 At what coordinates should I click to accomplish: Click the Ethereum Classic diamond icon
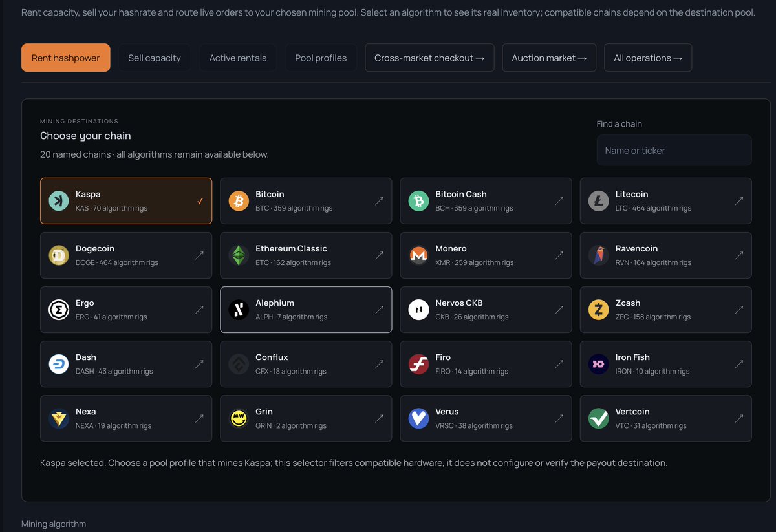[239, 255]
